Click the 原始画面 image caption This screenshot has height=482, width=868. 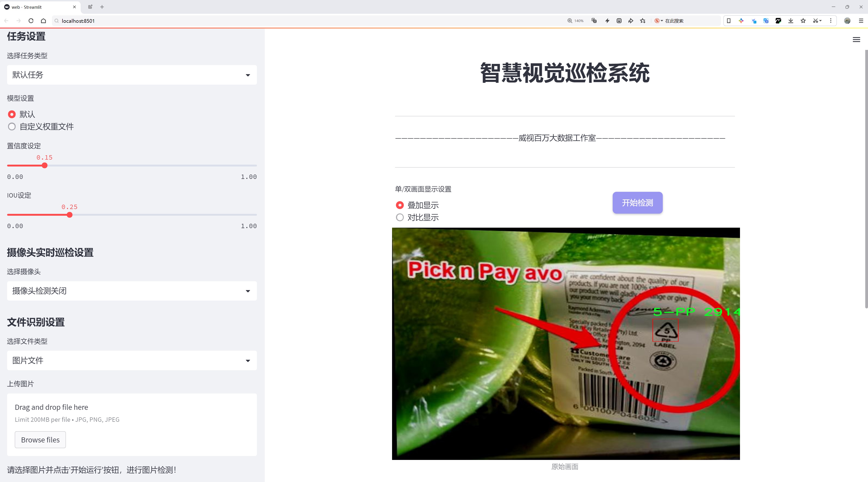click(x=565, y=467)
